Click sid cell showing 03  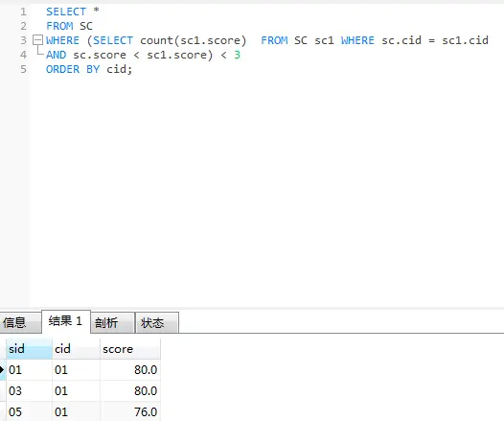[29, 390]
